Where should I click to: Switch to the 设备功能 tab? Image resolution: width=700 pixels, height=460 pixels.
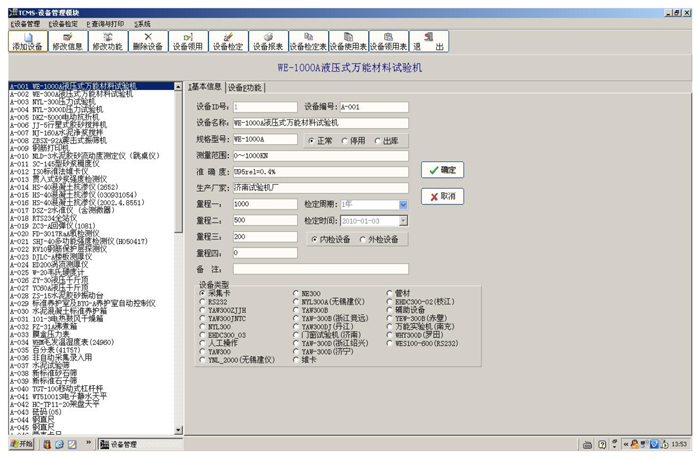(x=246, y=87)
